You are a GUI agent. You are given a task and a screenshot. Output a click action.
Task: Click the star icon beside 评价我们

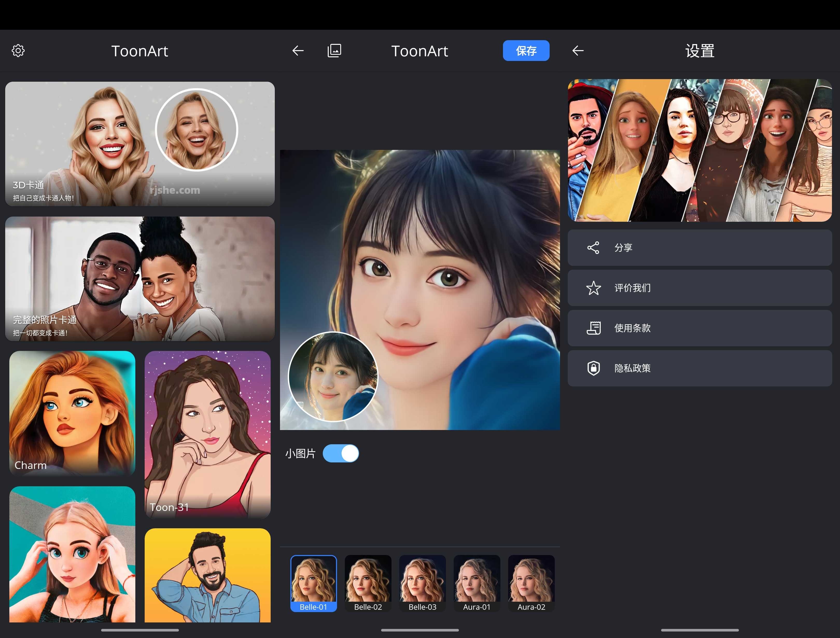pyautogui.click(x=593, y=288)
